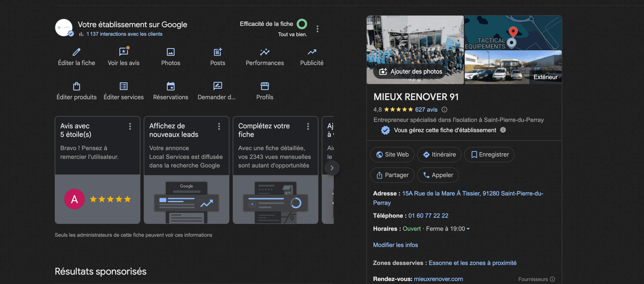The image size is (644, 284).
Task: Open the 627 avis reviews link
Action: point(426,110)
